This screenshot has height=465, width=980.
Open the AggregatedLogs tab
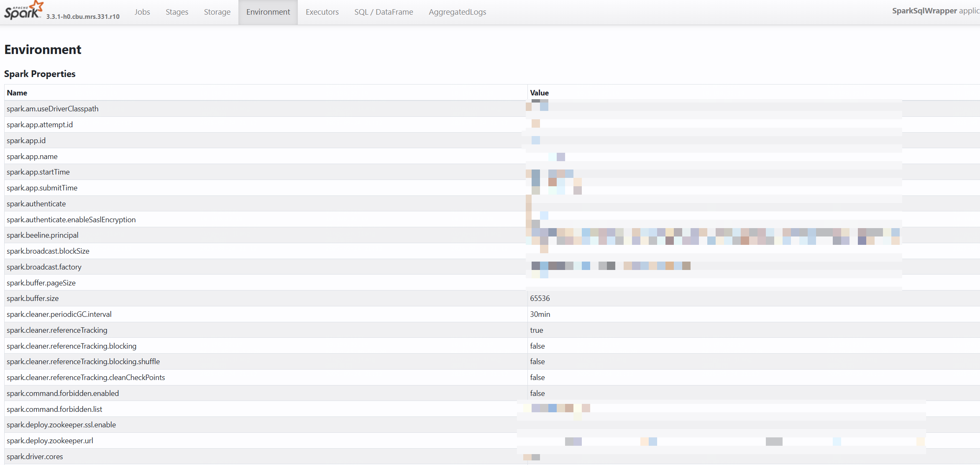pos(457,12)
